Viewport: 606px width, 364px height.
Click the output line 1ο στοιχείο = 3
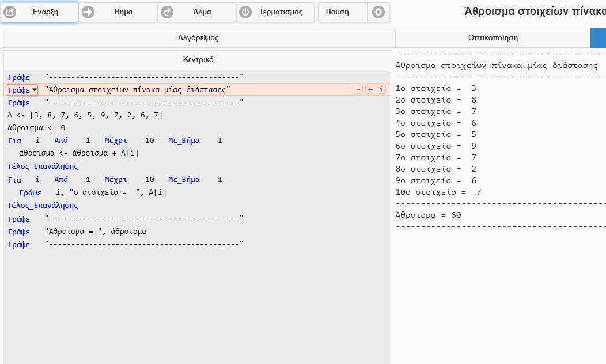point(436,89)
